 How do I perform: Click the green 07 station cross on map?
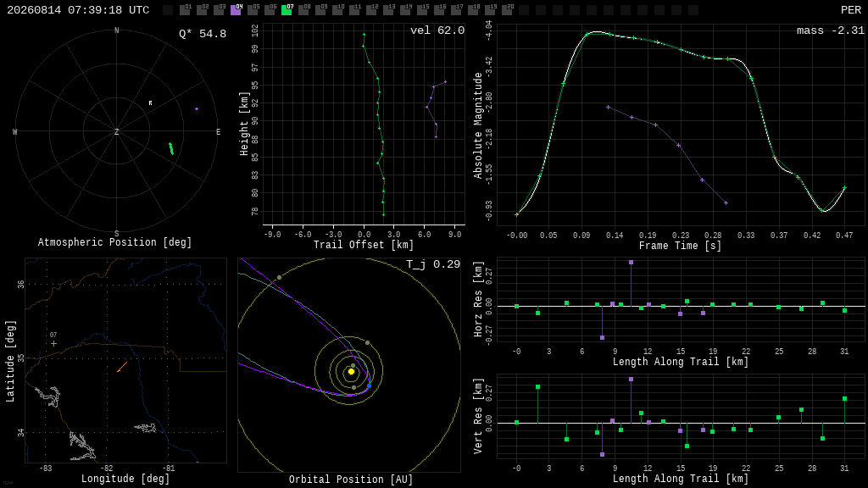53,344
